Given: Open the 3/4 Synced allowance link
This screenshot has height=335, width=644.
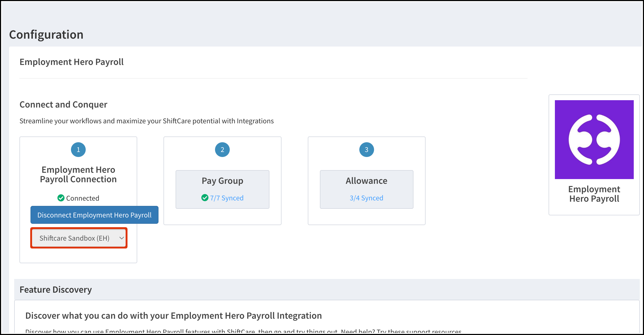Looking at the screenshot, I should (366, 198).
